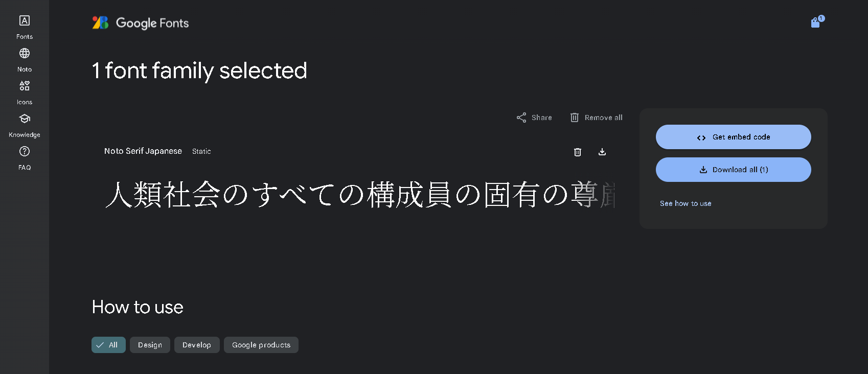
Task: Toggle the All filter chip
Action: (108, 345)
